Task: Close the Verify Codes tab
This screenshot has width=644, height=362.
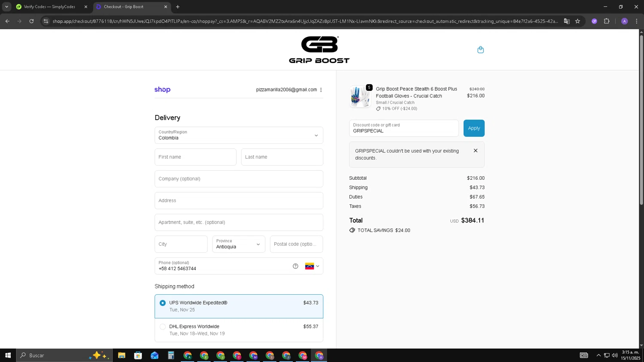Action: 85,7
